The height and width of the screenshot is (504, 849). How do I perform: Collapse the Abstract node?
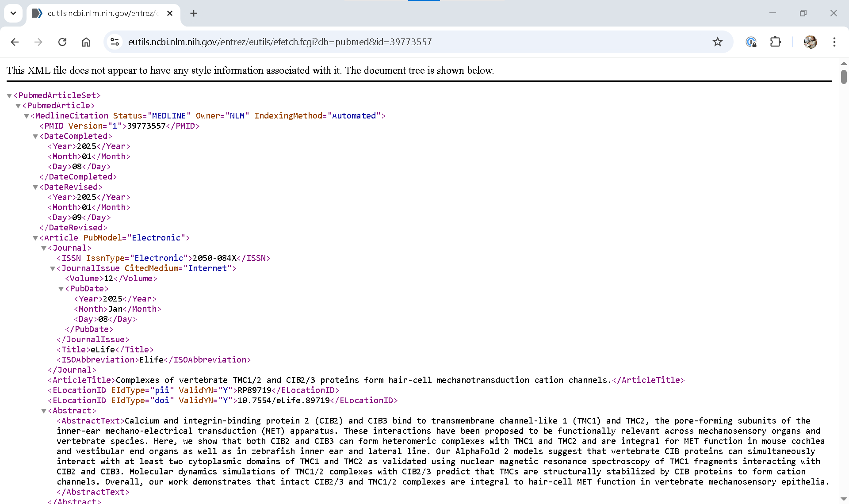coord(44,411)
